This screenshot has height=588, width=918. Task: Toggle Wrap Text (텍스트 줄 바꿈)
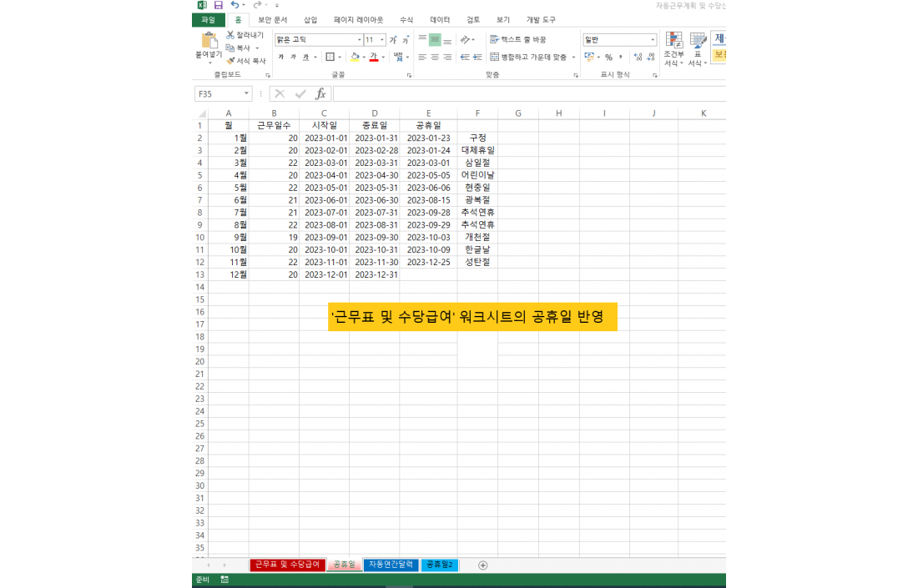[517, 39]
